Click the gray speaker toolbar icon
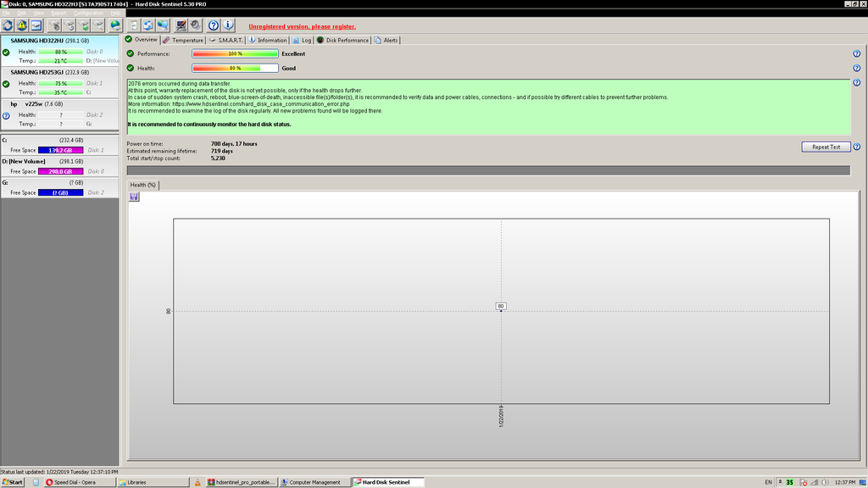Image resolution: width=868 pixels, height=488 pixels. pyautogui.click(x=196, y=25)
